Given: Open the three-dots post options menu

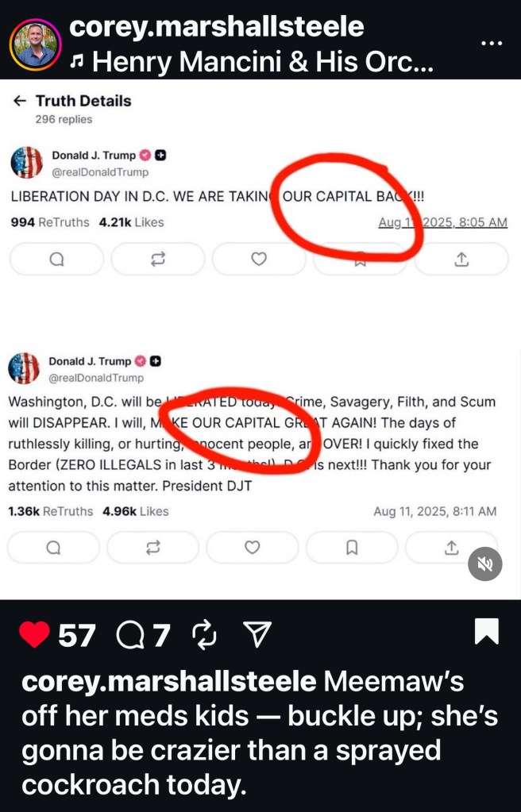Looking at the screenshot, I should 492,43.
